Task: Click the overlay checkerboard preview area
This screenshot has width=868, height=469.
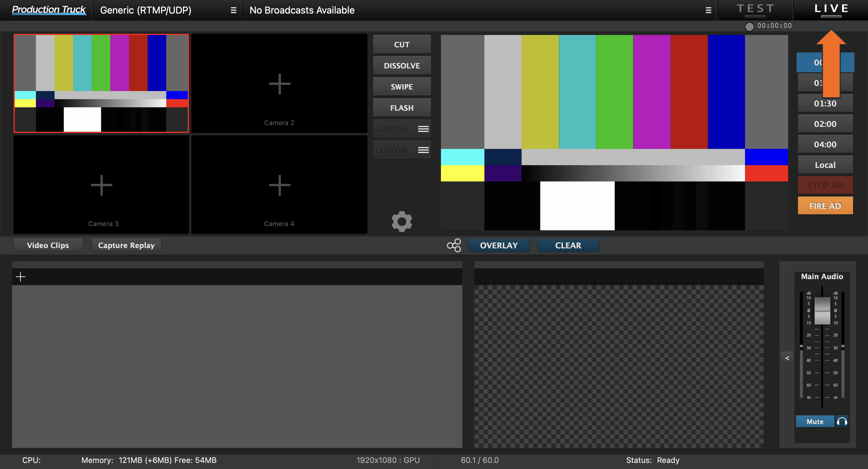Action: pyautogui.click(x=619, y=366)
